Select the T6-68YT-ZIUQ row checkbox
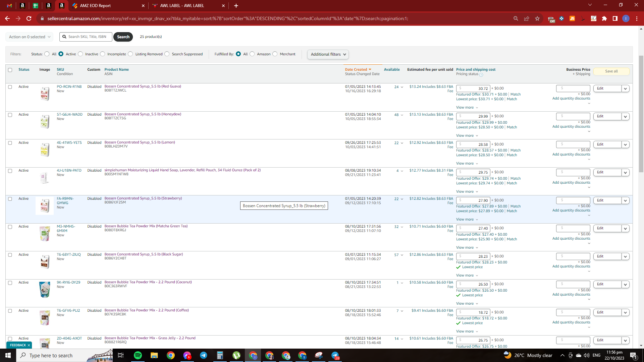644x362 pixels. (x=10, y=255)
